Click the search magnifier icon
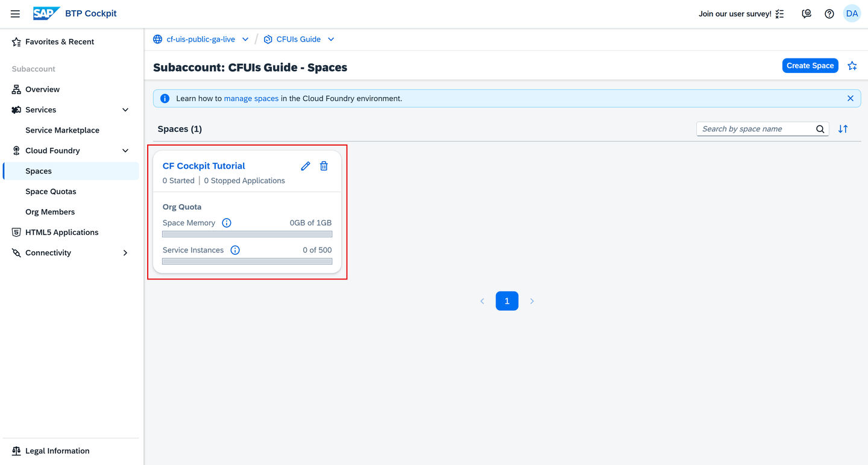This screenshot has height=465, width=868. point(820,129)
